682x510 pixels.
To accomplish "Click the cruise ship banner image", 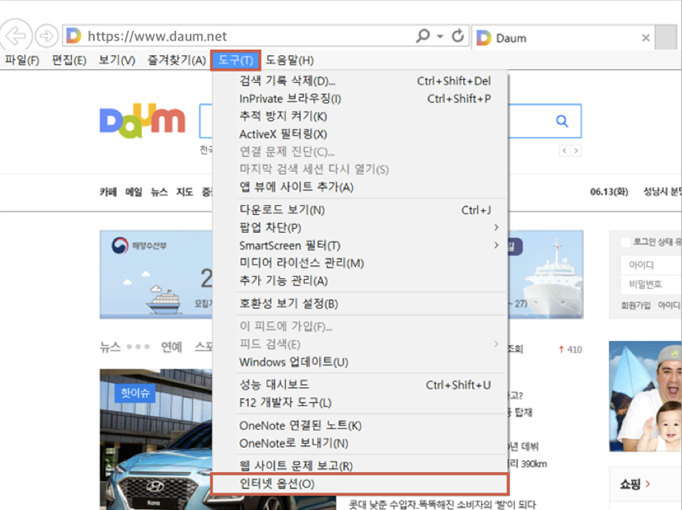I will (x=552, y=280).
